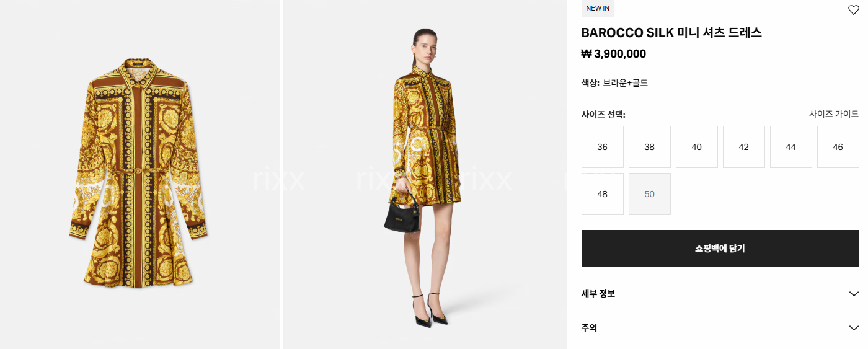
Task: Pick size 42
Action: [x=744, y=147]
